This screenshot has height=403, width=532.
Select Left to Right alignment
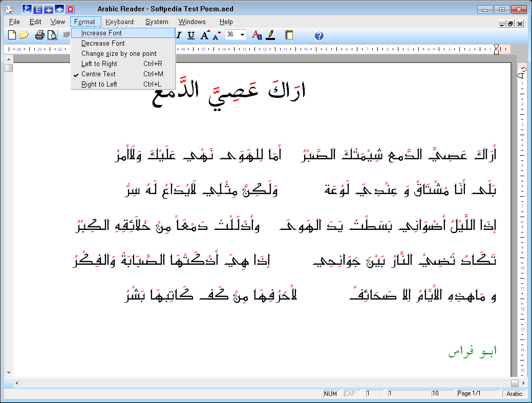tap(123, 64)
